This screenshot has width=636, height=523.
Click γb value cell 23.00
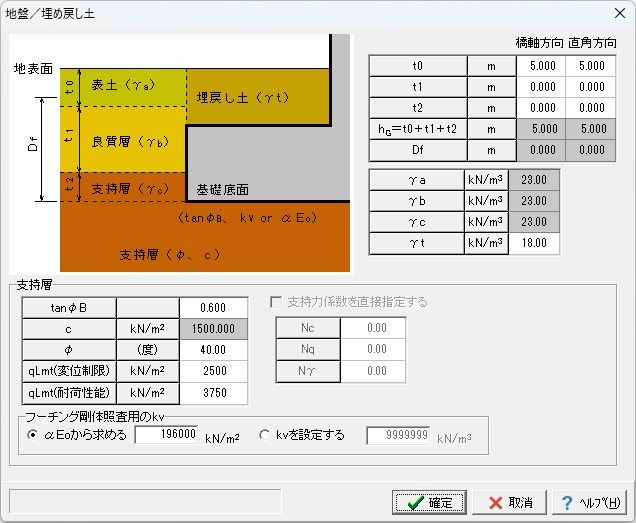(x=534, y=201)
